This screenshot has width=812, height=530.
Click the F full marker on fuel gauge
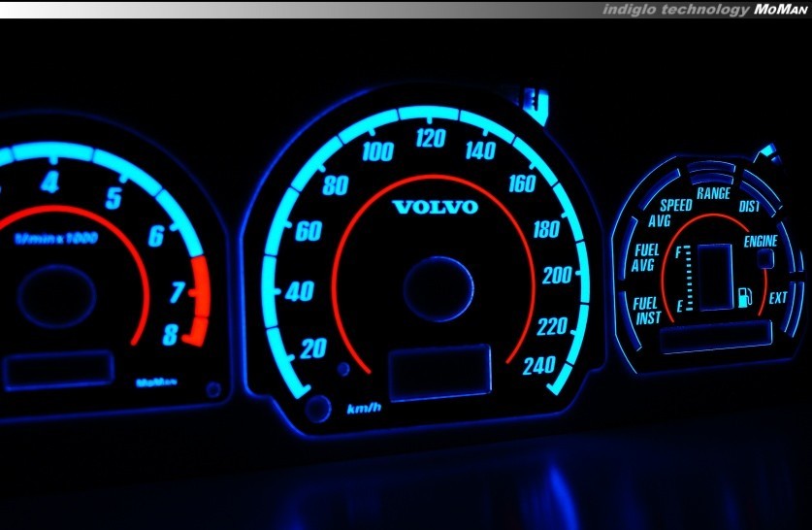click(678, 253)
